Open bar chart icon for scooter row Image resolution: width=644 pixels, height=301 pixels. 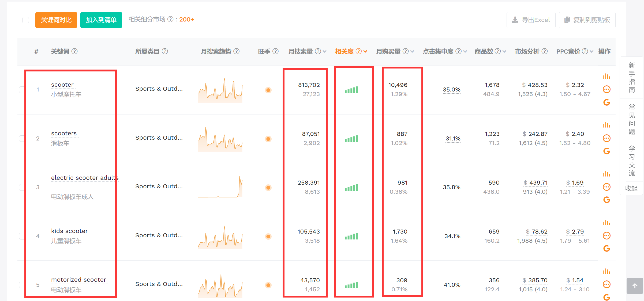coord(606,77)
